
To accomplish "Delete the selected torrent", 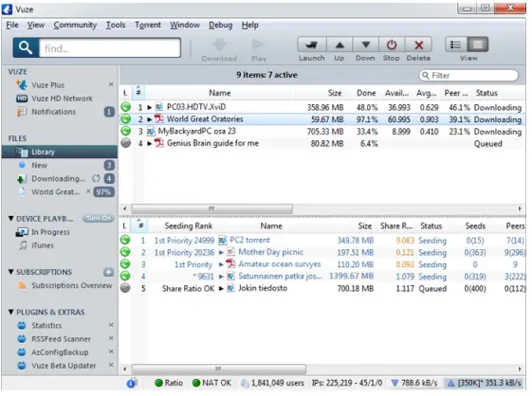I will click(x=419, y=45).
